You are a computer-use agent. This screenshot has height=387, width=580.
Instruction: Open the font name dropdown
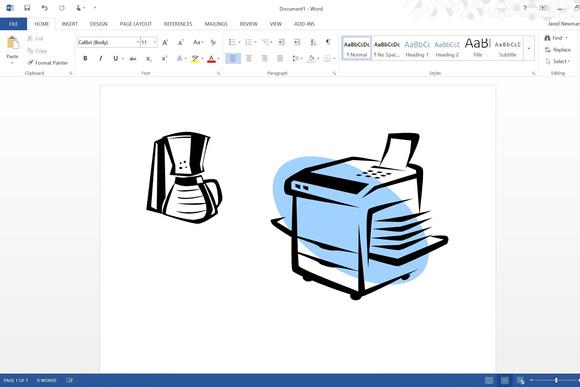138,42
